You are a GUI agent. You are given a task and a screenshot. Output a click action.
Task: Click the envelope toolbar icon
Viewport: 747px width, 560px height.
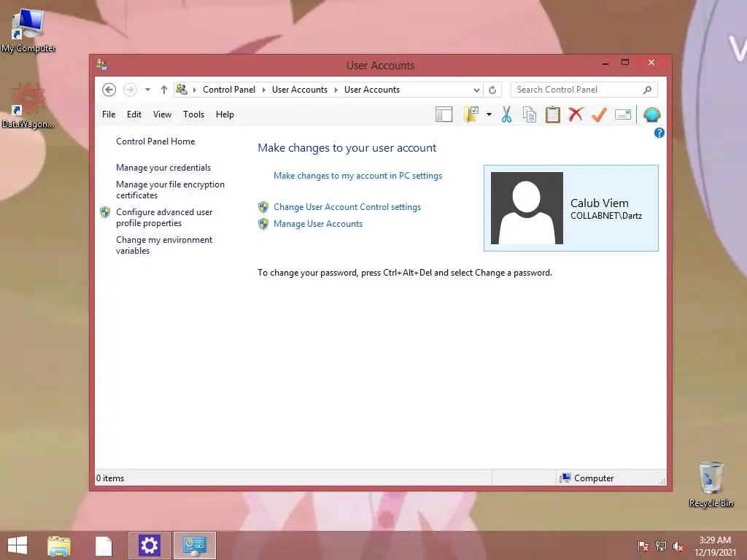pos(623,114)
